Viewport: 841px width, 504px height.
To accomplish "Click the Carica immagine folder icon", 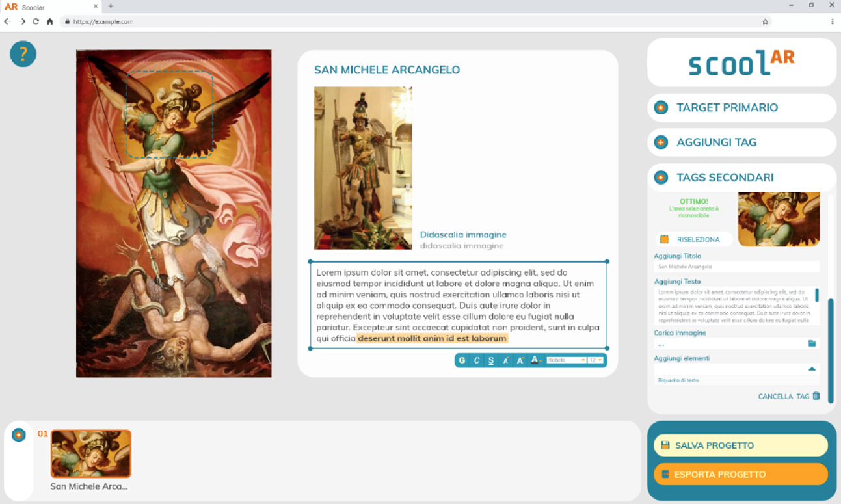I will pyautogui.click(x=812, y=343).
